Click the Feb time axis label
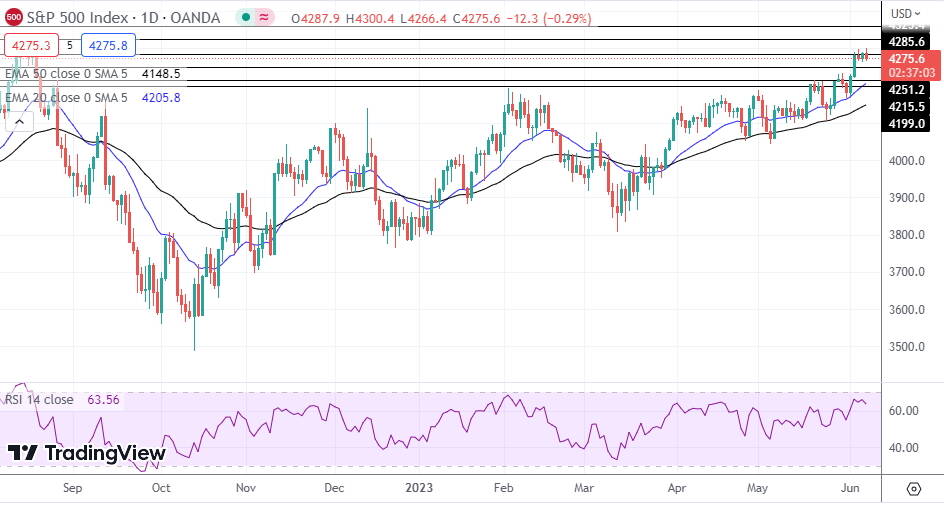The width and height of the screenshot is (944, 506). [x=503, y=487]
